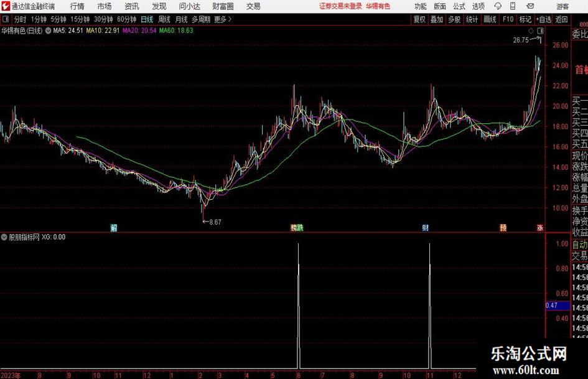Open the 多周期 multi-period view
Screen dimensions: 588x379
[201, 19]
